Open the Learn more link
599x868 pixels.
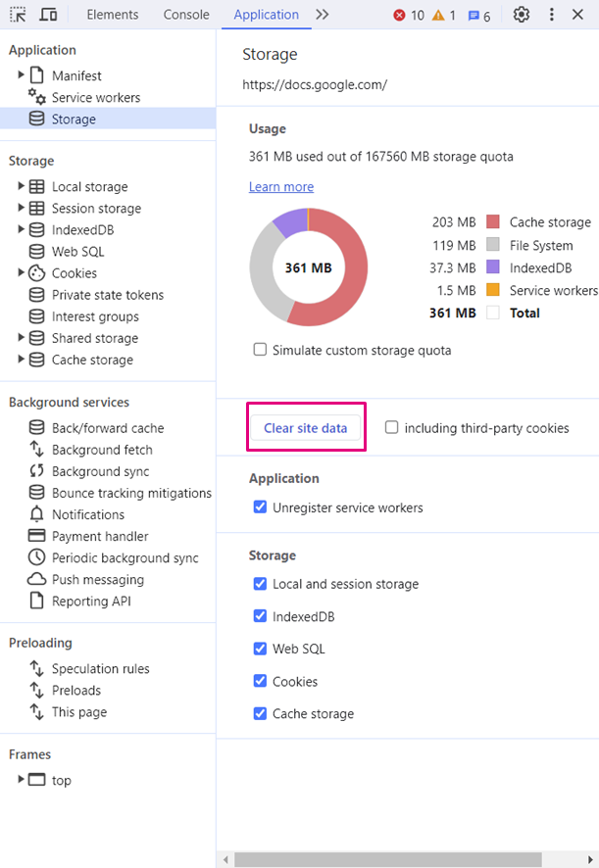[281, 187]
